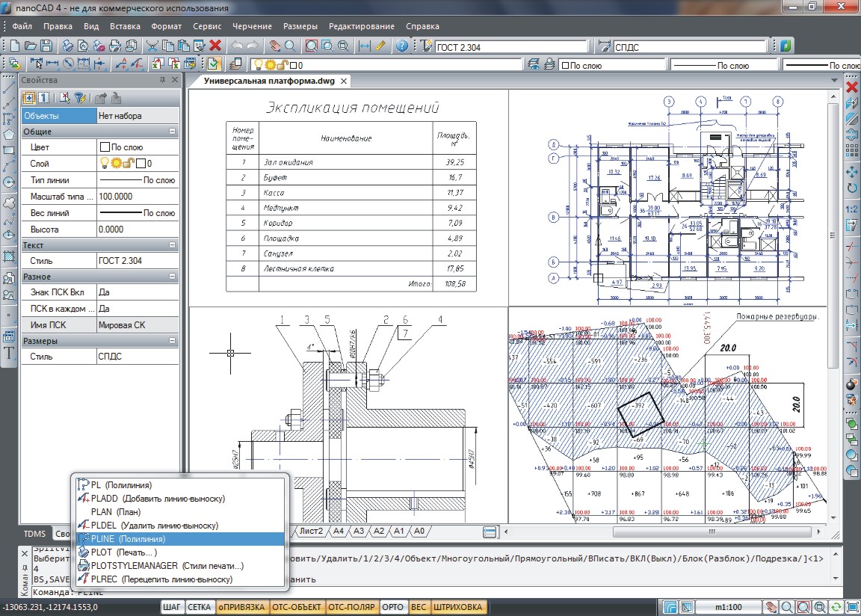Image resolution: width=861 pixels, height=616 pixels.
Task: Open the ГОСТ 2.304 text style dropdown
Action: point(511,47)
